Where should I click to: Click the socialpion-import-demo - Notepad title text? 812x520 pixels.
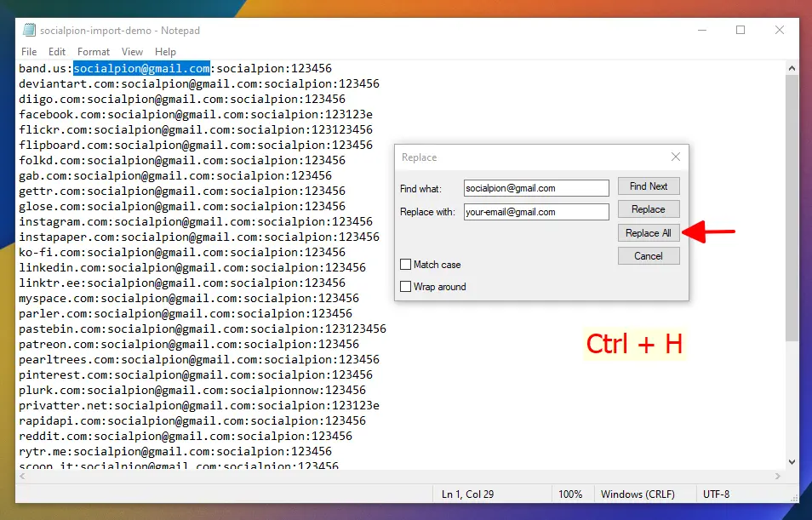click(x=120, y=31)
